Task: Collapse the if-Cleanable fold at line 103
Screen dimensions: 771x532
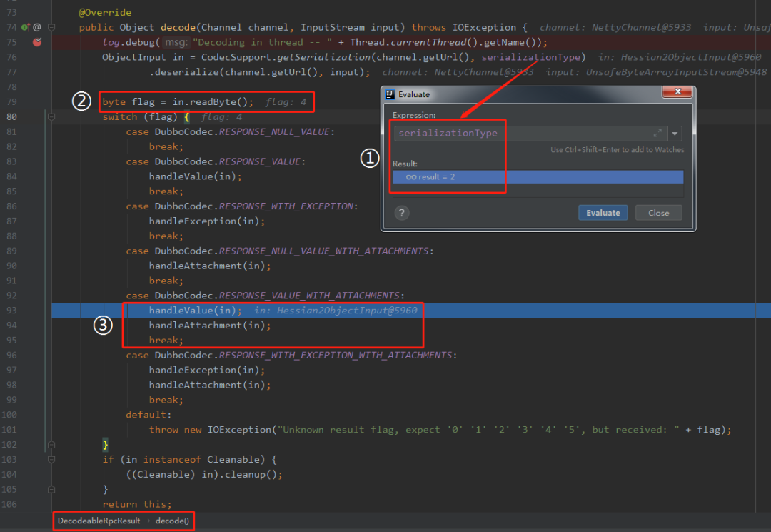Action: (51, 460)
